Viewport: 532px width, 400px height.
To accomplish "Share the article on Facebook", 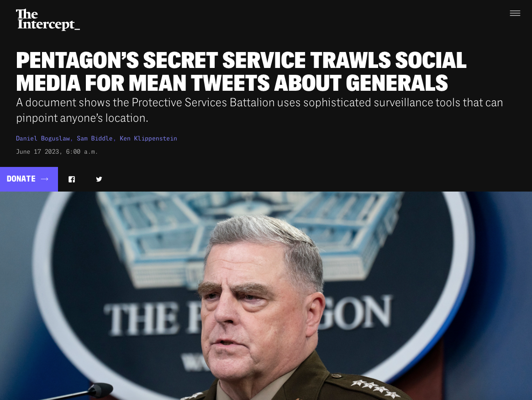I will point(72,179).
